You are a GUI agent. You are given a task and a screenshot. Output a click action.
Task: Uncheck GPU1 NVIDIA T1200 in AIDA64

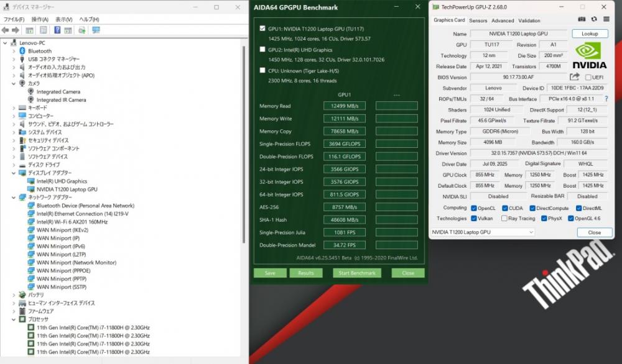pyautogui.click(x=262, y=29)
